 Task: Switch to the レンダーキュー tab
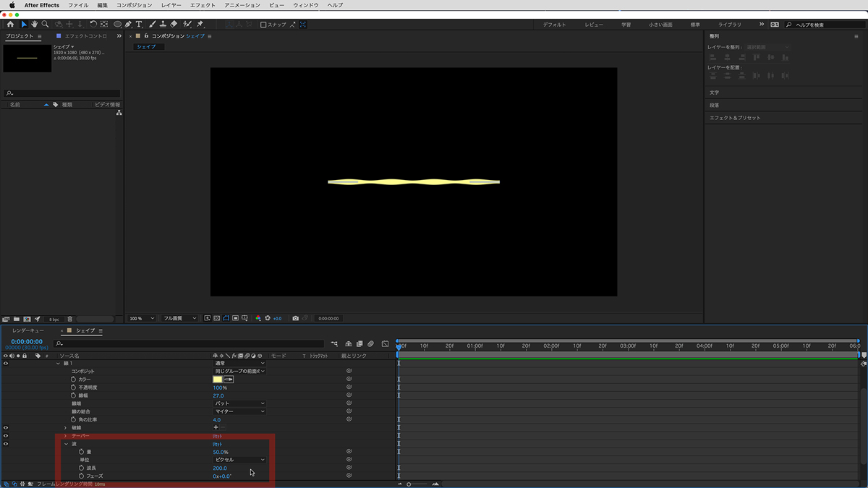[x=28, y=330]
